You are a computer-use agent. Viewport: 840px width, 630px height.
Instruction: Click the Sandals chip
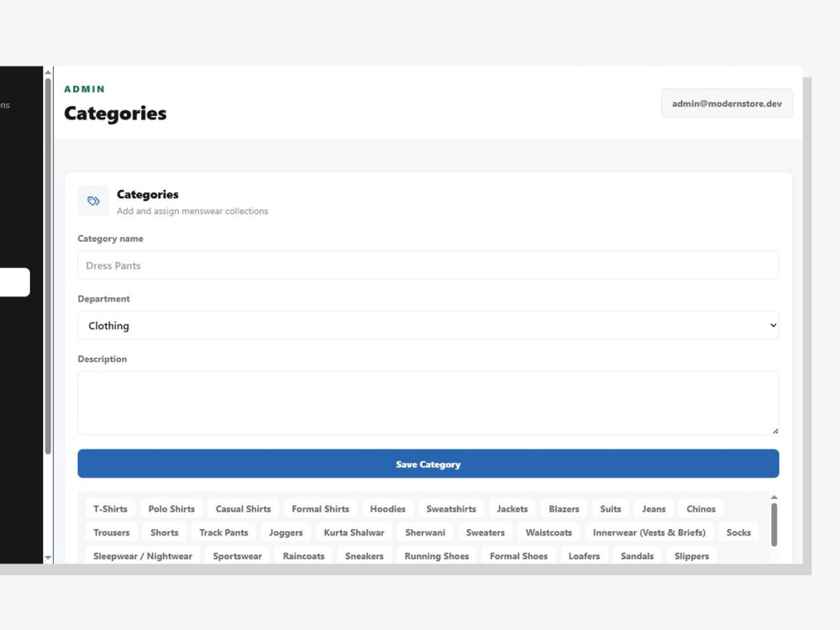pos(637,556)
